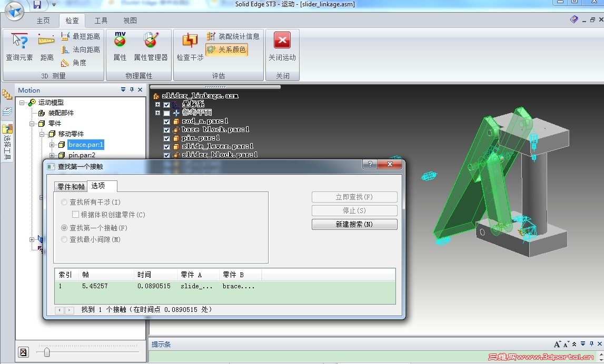Open Assembly Statistics (装配统计信息)
The image size is (604, 364).
pyautogui.click(x=233, y=36)
